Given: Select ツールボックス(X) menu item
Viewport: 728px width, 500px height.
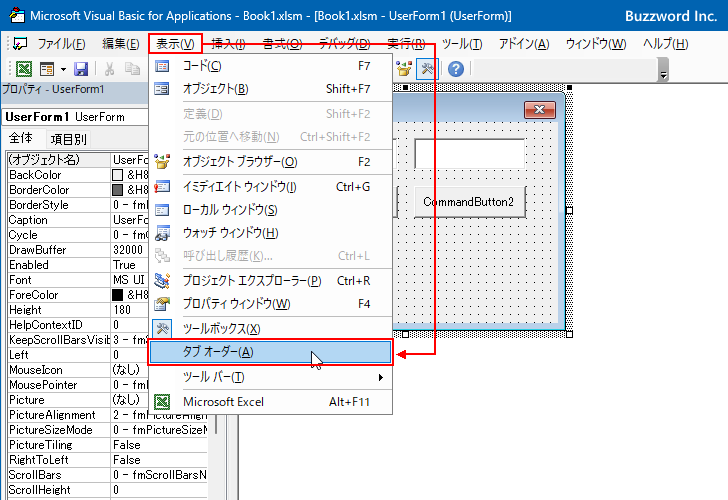Looking at the screenshot, I should [271, 329].
